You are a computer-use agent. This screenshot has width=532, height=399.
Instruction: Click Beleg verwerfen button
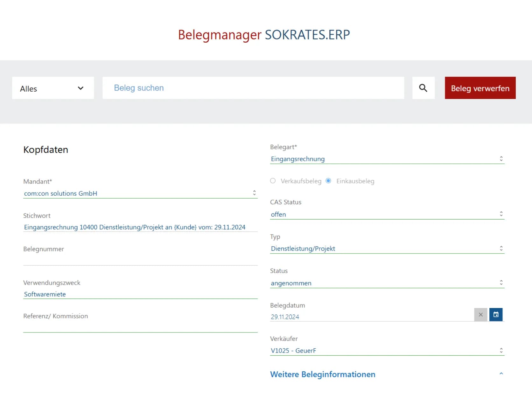pyautogui.click(x=480, y=88)
